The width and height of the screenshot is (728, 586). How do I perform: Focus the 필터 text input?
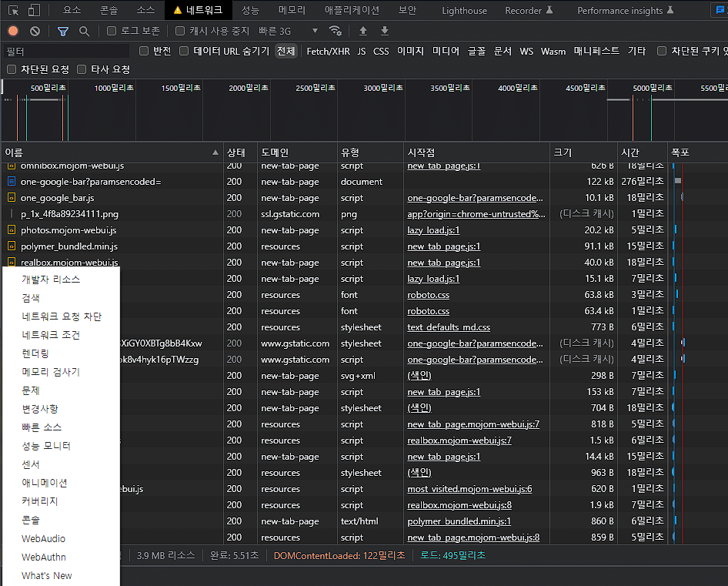(x=66, y=51)
